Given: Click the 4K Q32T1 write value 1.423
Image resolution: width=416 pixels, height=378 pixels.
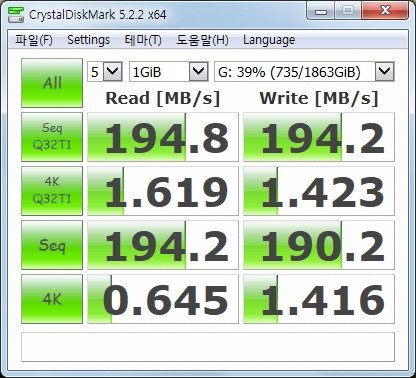Looking at the screenshot, I should [x=319, y=191].
